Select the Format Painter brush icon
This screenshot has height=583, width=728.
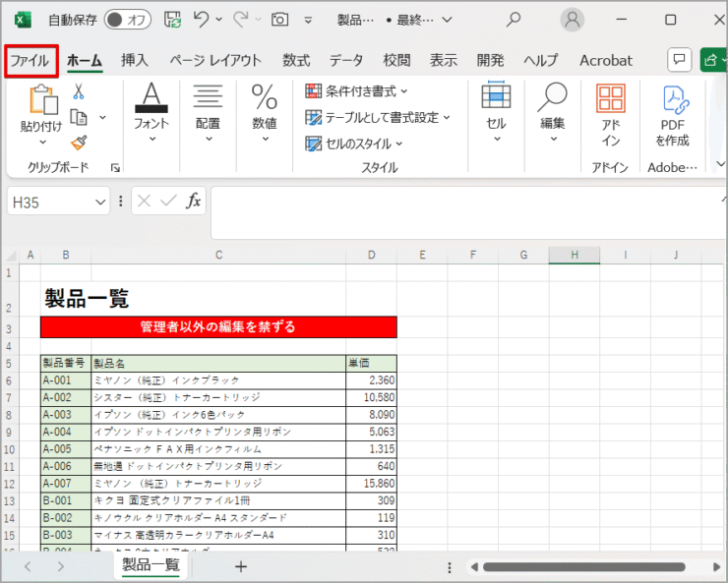(x=79, y=143)
